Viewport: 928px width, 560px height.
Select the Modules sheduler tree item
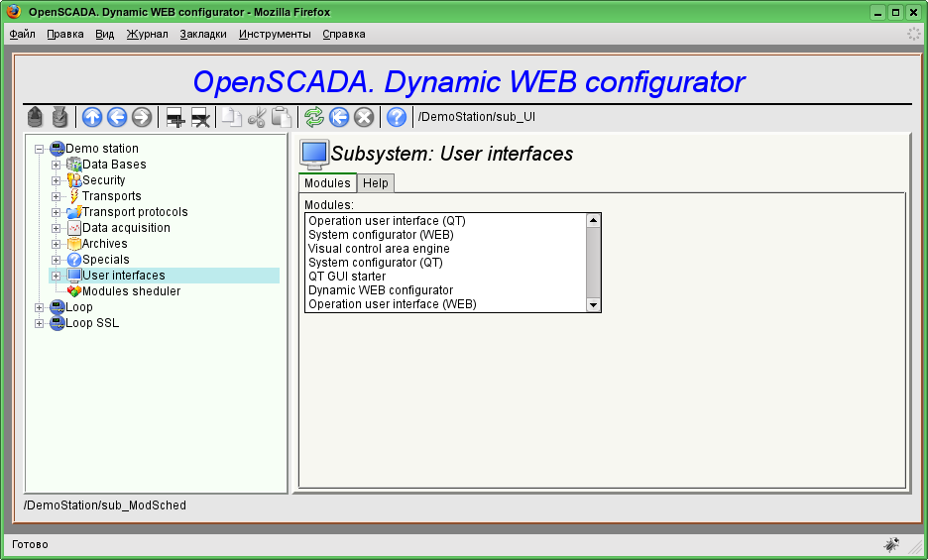[132, 291]
